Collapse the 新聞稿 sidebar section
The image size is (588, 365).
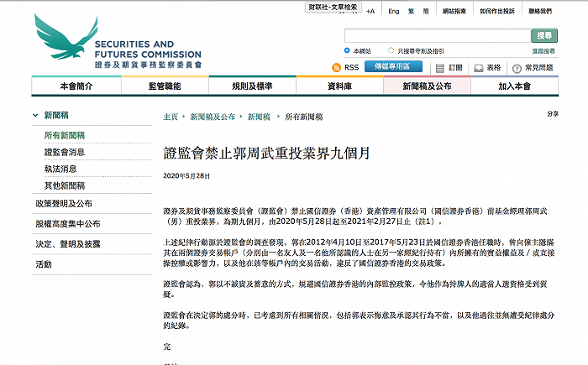point(35,115)
